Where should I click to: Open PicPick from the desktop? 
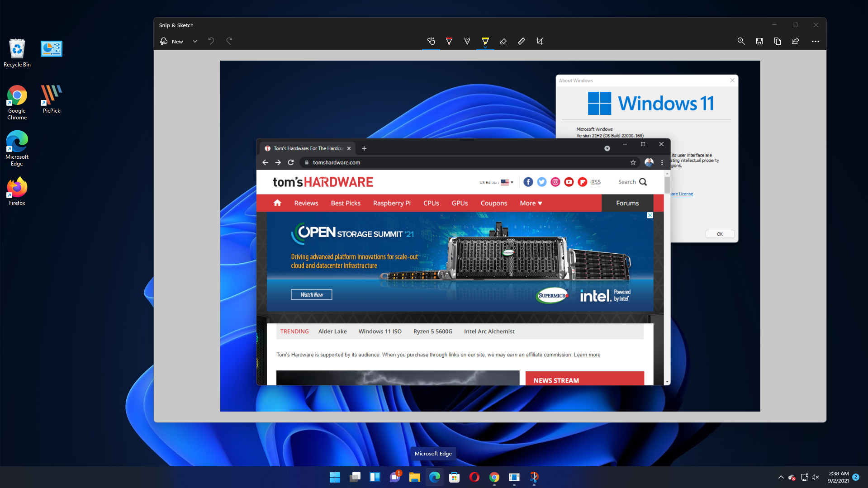(51, 97)
